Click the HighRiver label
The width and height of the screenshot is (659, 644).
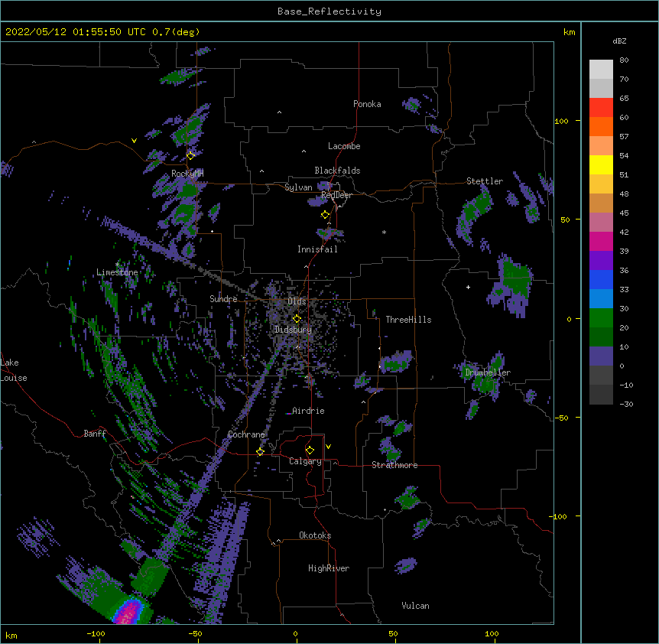[x=329, y=568]
